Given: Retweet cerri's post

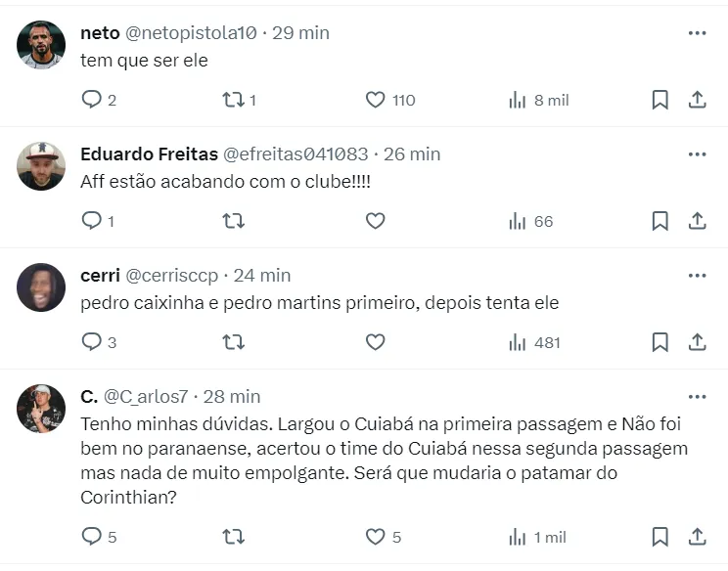Looking at the screenshot, I should [233, 342].
